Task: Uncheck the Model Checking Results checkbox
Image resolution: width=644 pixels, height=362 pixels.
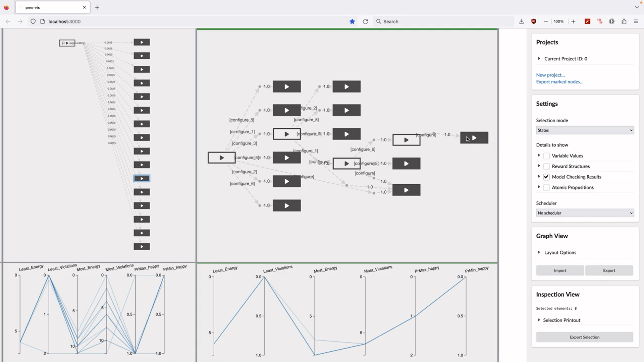Action: [x=546, y=177]
